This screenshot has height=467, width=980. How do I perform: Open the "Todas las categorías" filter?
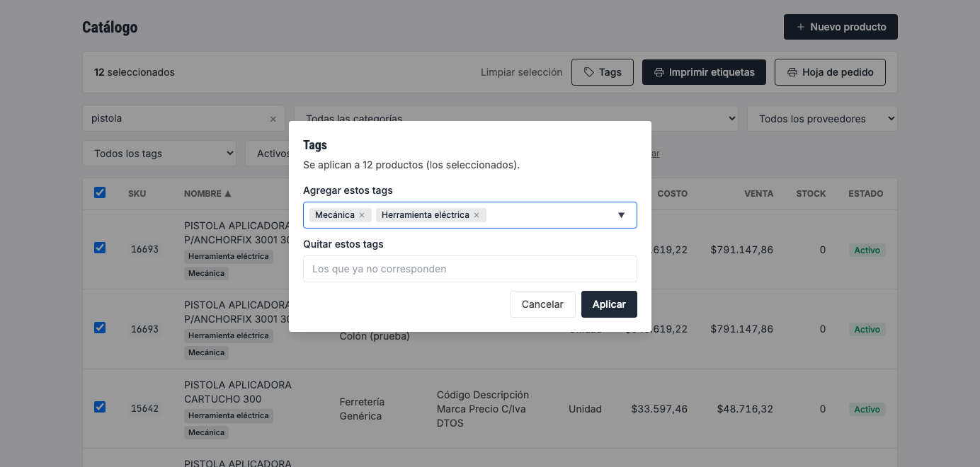tap(517, 114)
